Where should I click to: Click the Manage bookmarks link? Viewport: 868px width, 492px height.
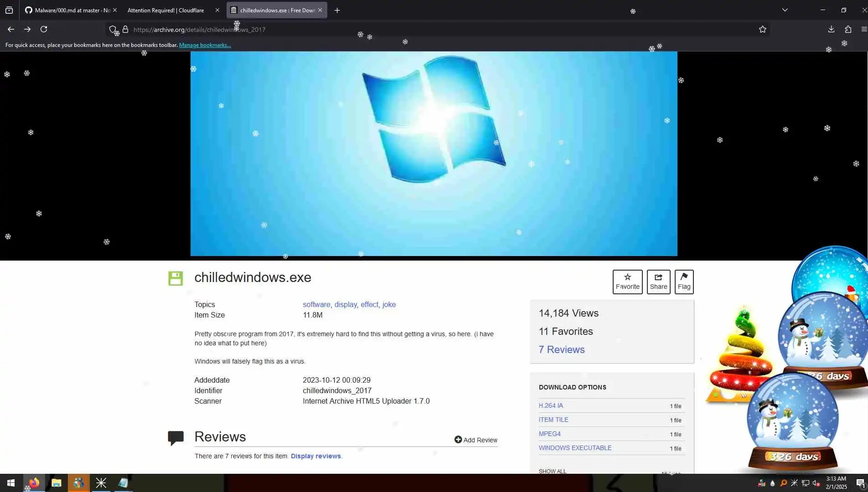(x=205, y=45)
